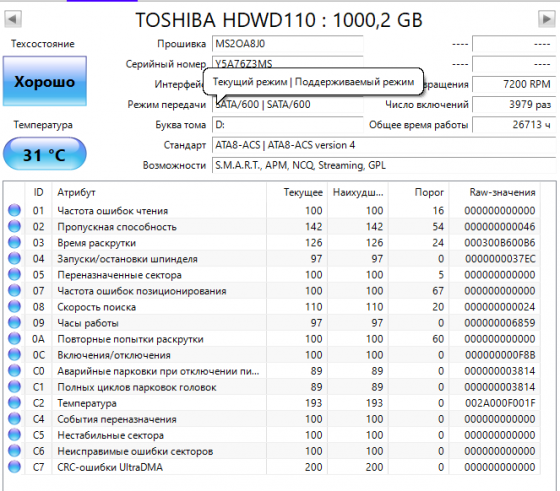Select the row text Скорость поиска

tap(96, 307)
